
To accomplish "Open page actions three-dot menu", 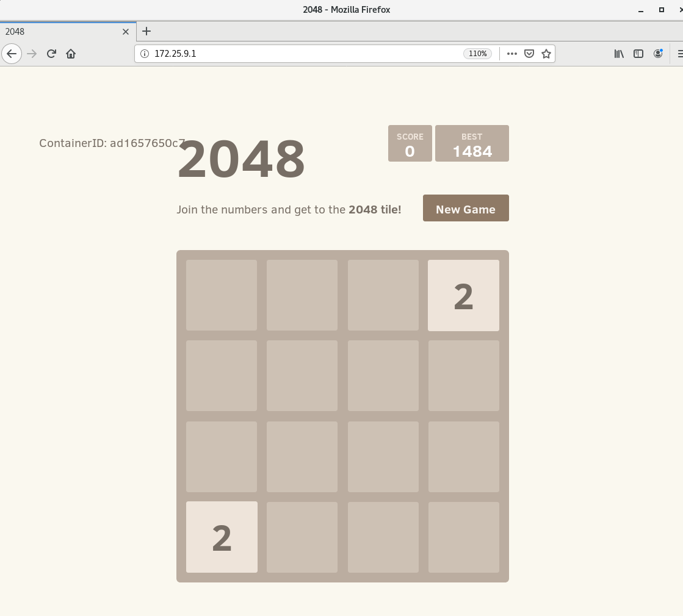I will (x=512, y=54).
